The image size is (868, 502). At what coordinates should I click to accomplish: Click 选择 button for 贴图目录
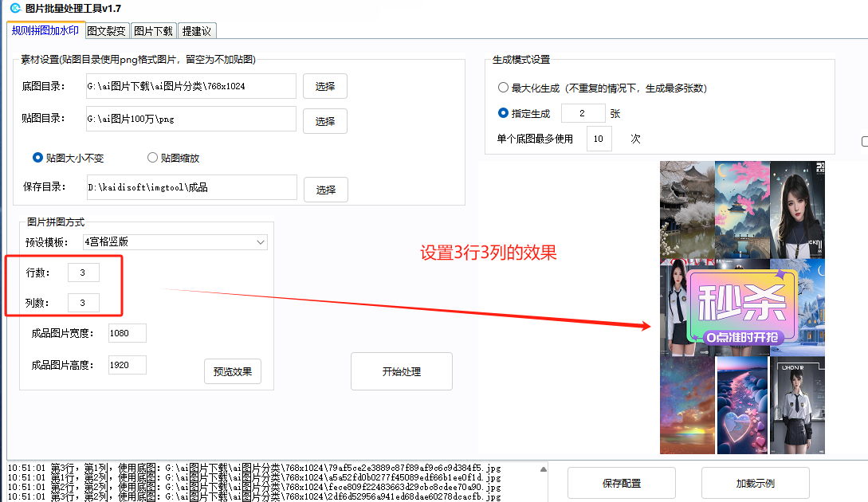click(325, 121)
